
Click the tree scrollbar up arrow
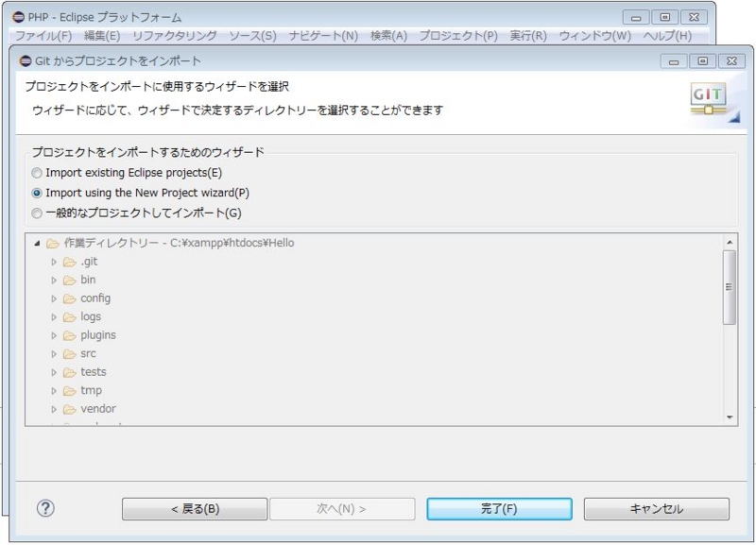730,243
